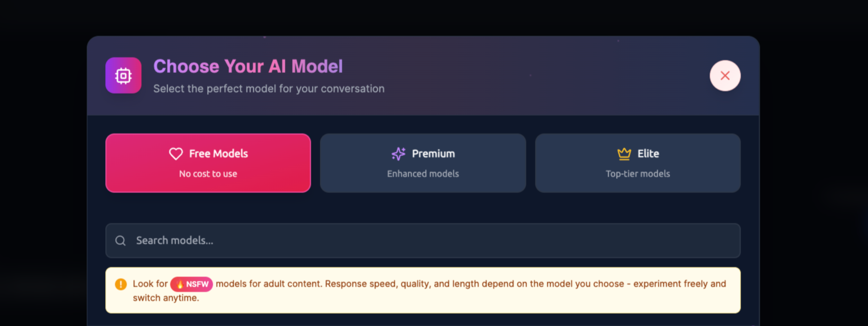Click the 'No cost to use' subtitle

[x=208, y=174]
